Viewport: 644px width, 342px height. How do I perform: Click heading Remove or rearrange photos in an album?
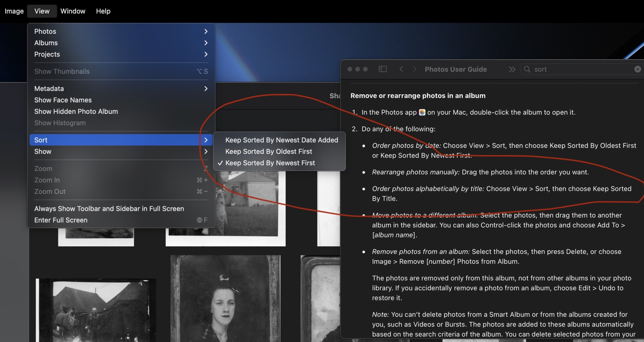(418, 96)
